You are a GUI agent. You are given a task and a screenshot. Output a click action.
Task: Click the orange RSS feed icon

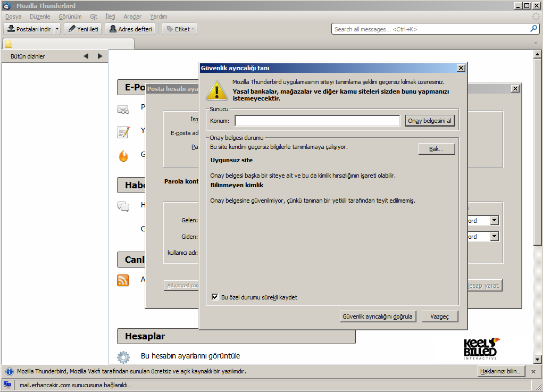pos(123,280)
